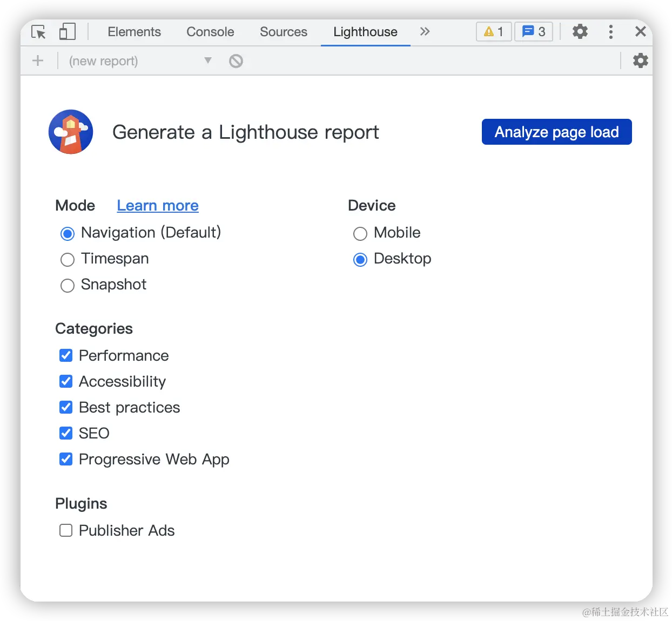Click the clear all reports icon
The height and width of the screenshot is (621, 672).
tap(236, 61)
